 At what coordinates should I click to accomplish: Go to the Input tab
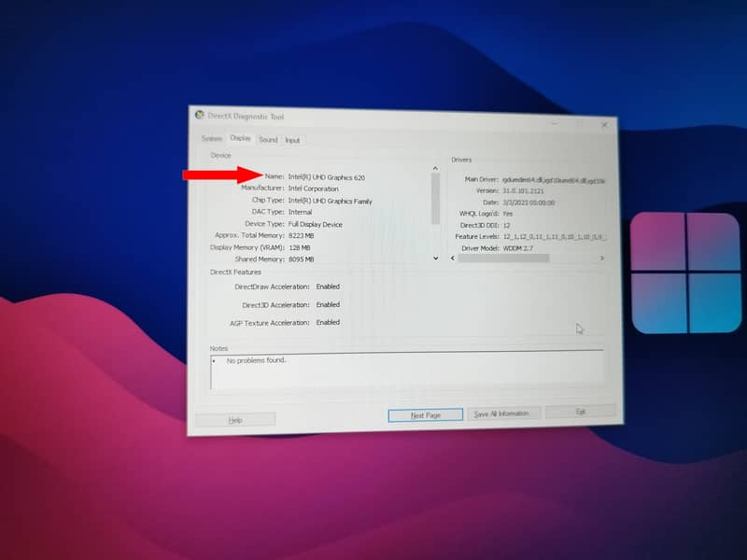click(292, 141)
